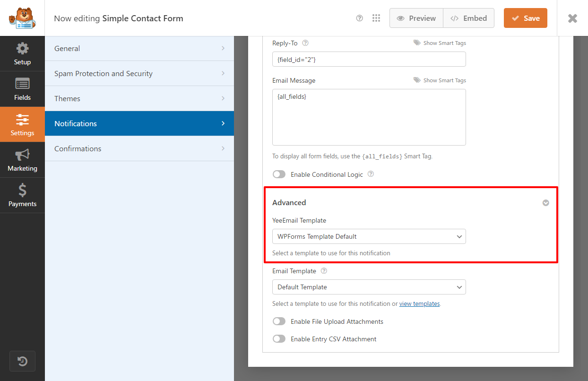588x381 pixels.
Task: Click help icon next to Reply-To
Action: [x=305, y=43]
